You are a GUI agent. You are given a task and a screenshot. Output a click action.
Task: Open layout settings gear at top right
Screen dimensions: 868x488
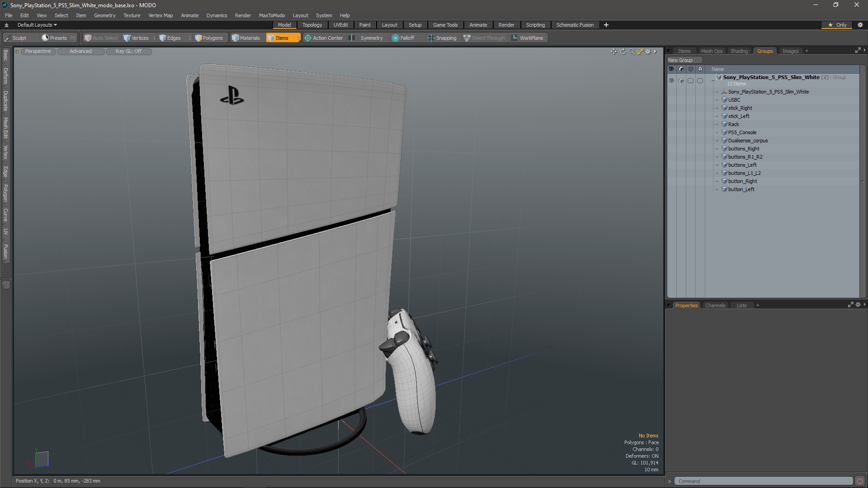(x=860, y=25)
